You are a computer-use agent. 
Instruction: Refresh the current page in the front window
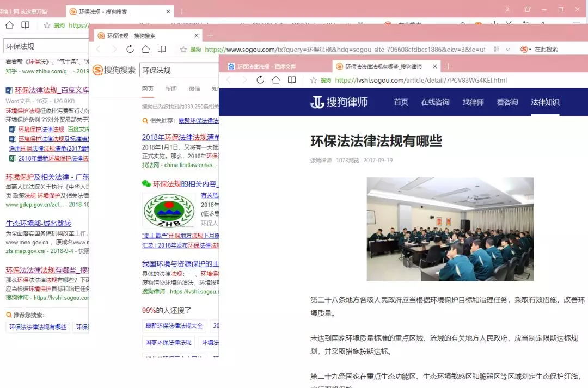coord(260,79)
